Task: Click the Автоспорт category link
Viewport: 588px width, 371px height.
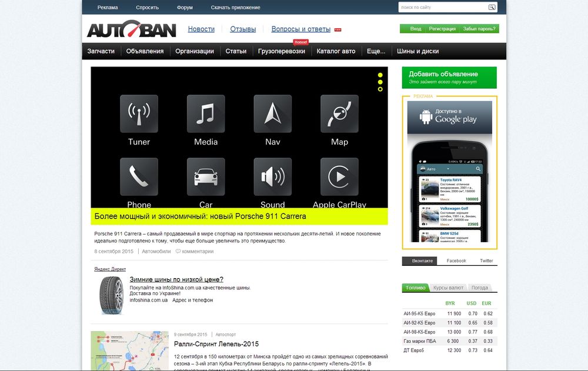Action: tap(226, 334)
